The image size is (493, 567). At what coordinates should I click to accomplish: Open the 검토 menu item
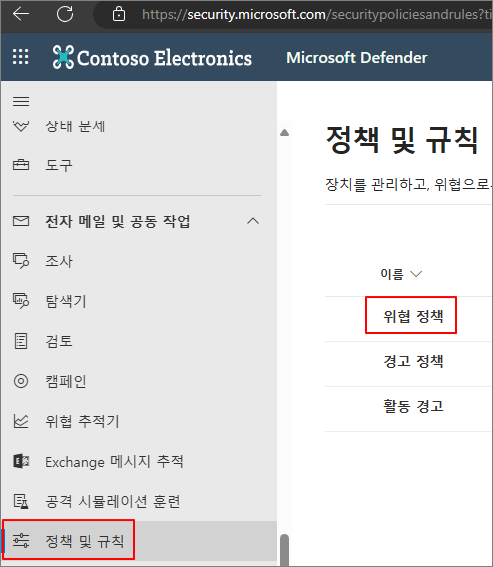coord(59,341)
